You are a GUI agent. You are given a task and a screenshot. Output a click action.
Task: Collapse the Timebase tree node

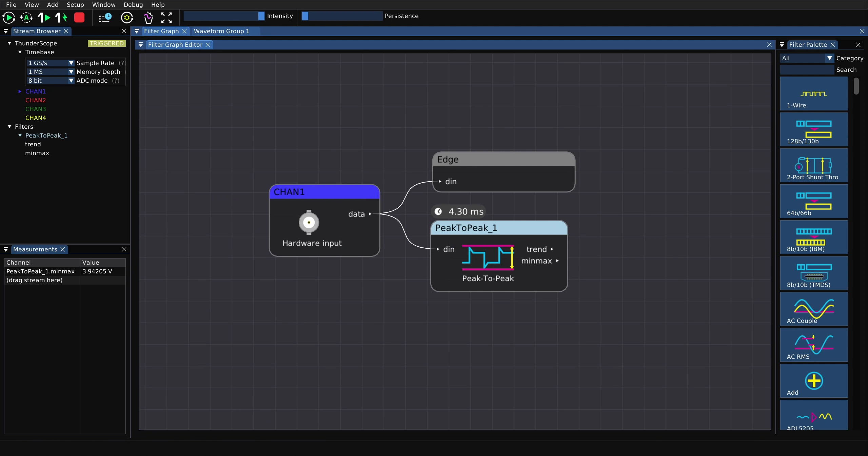[20, 52]
